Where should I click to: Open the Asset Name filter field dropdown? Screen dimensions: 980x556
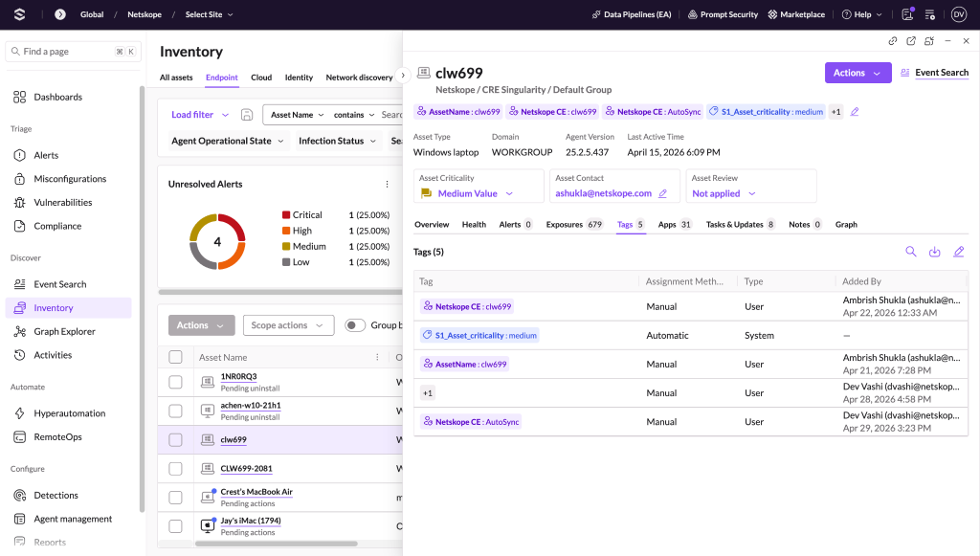297,115
